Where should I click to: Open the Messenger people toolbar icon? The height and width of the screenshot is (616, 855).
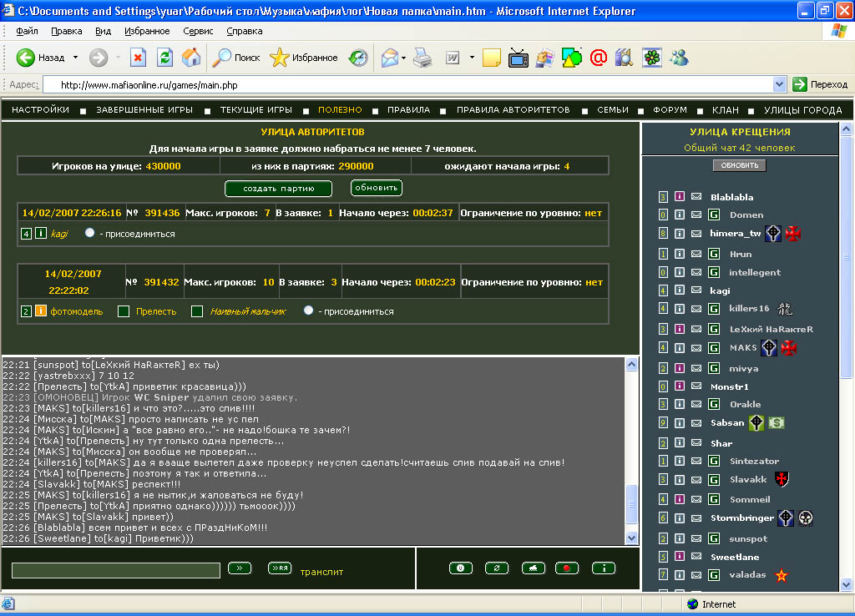(x=680, y=58)
